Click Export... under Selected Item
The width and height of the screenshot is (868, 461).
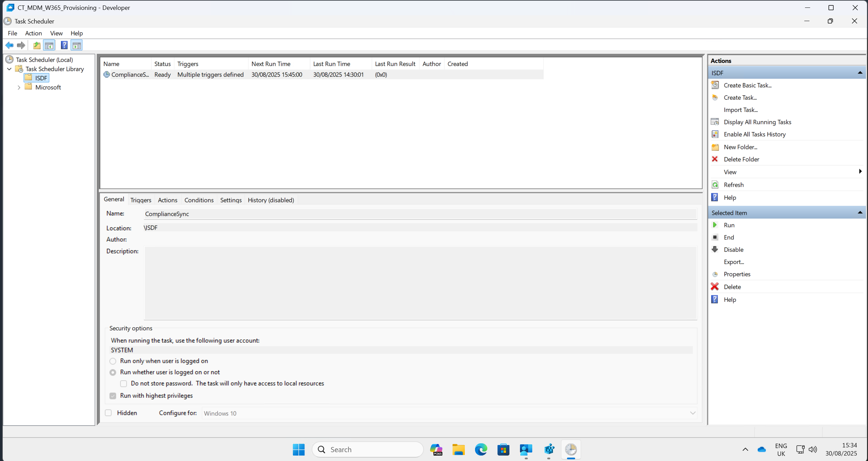733,262
